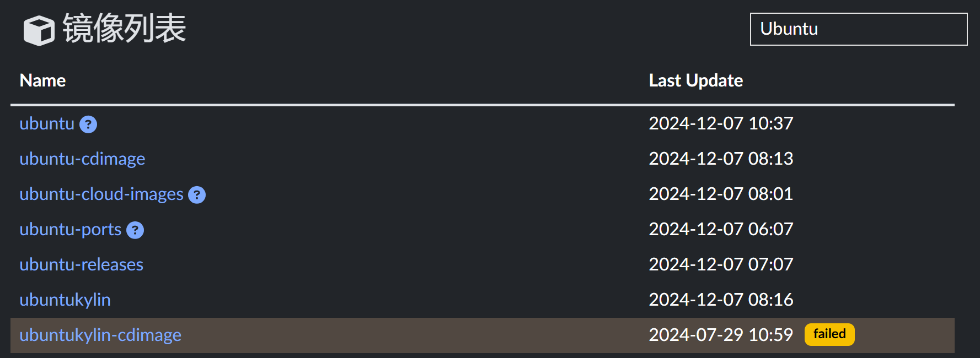Open the ubuntu-cloud-images mirror
Viewport: 980px width, 358px height.
(101, 194)
